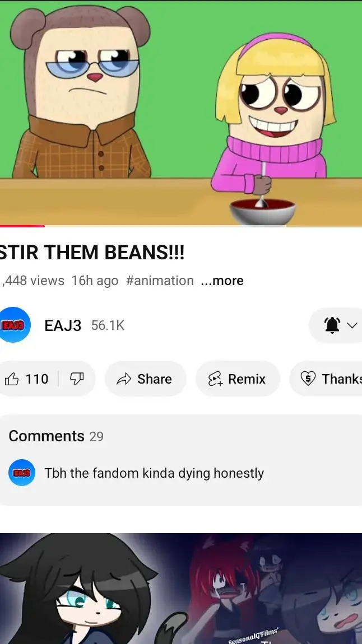Expand description with ...more
This screenshot has height=644, width=362.
222,281
